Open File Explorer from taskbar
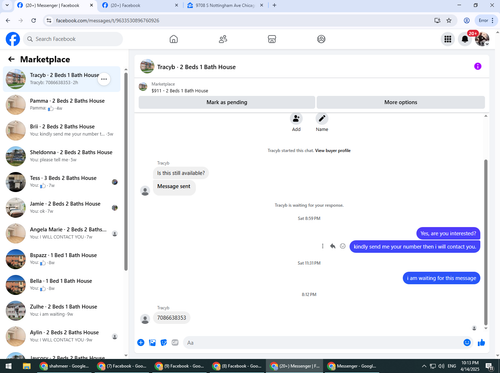500x373 pixels. (x=27, y=366)
